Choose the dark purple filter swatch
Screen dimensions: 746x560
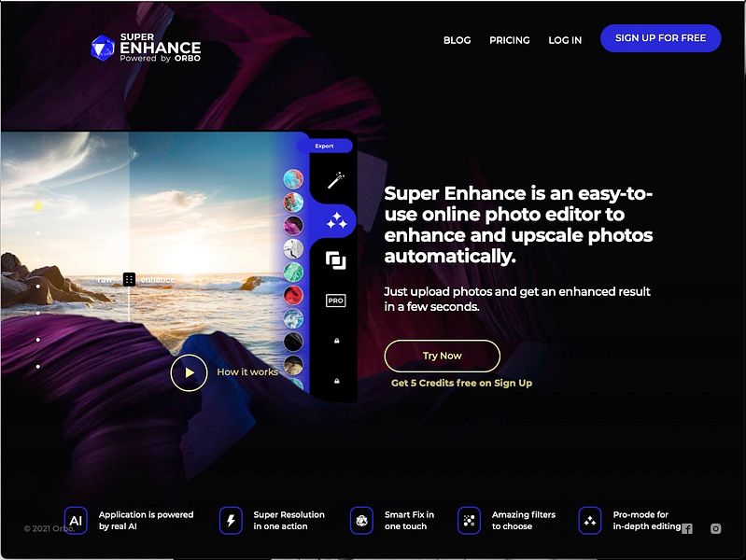point(293,226)
